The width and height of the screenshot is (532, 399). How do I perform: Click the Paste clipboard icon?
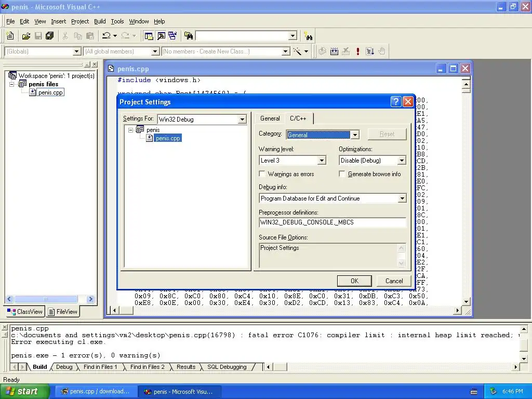[90, 36]
